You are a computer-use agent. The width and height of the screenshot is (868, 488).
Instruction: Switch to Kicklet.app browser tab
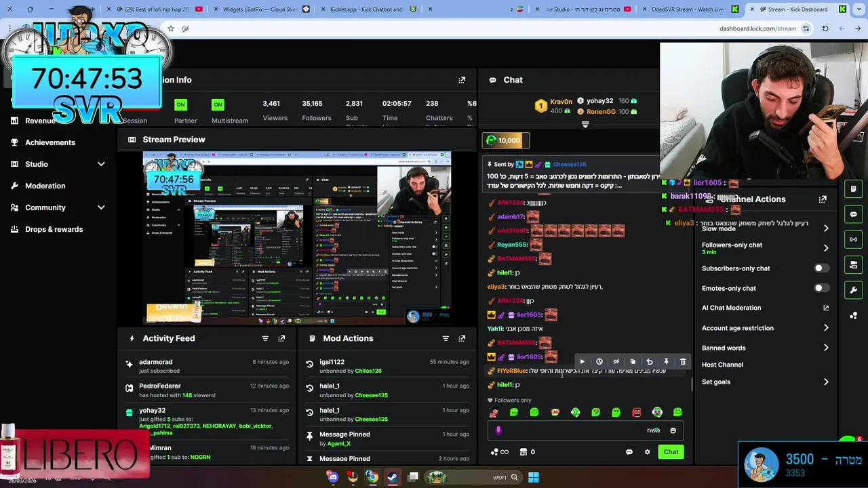370,9
